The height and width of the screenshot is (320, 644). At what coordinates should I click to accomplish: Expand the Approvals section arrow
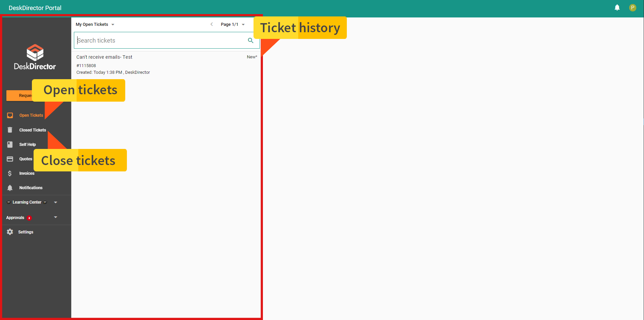56,217
